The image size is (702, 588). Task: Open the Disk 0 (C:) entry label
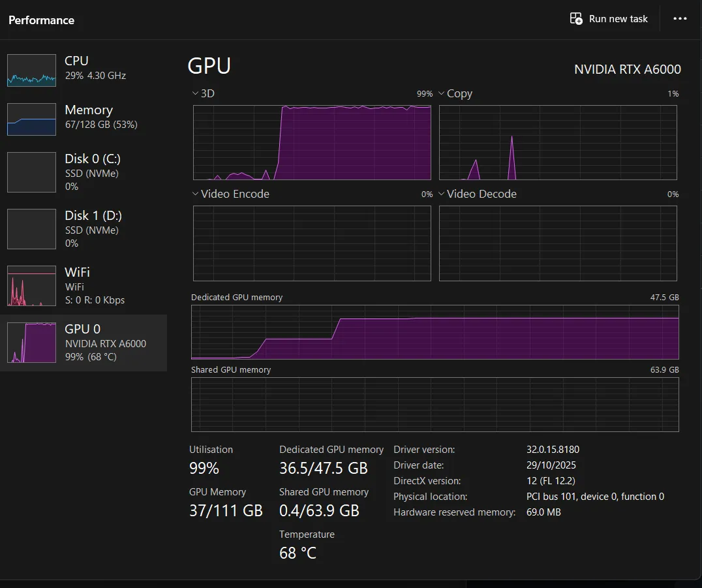point(93,159)
